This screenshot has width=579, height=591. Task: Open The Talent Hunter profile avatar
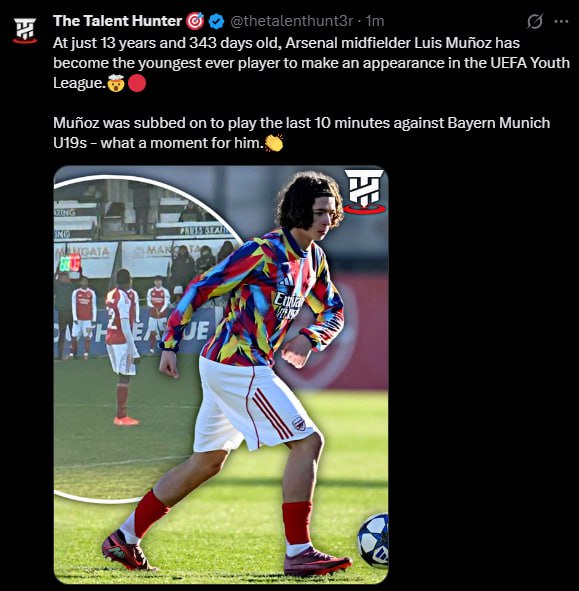pyautogui.click(x=25, y=31)
